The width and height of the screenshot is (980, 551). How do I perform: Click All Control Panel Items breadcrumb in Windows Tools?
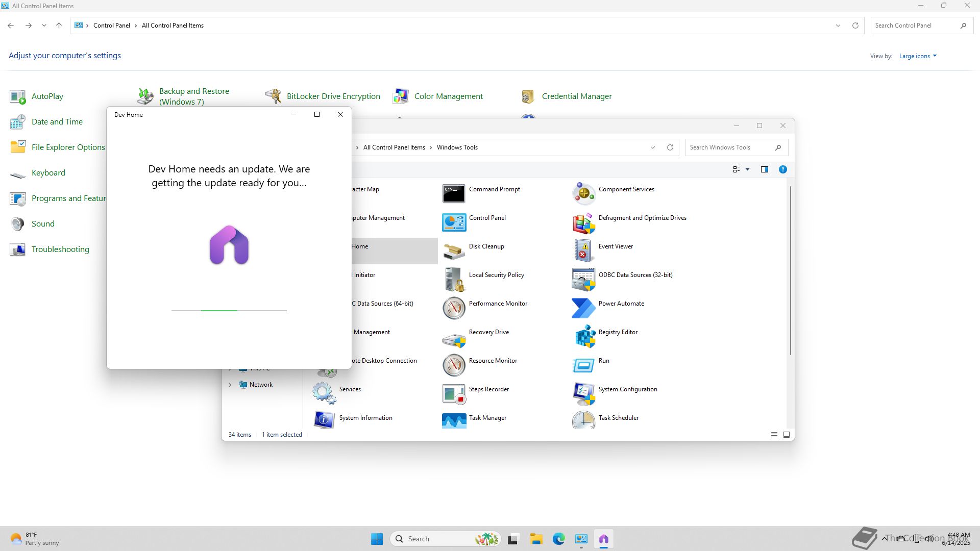click(x=394, y=147)
